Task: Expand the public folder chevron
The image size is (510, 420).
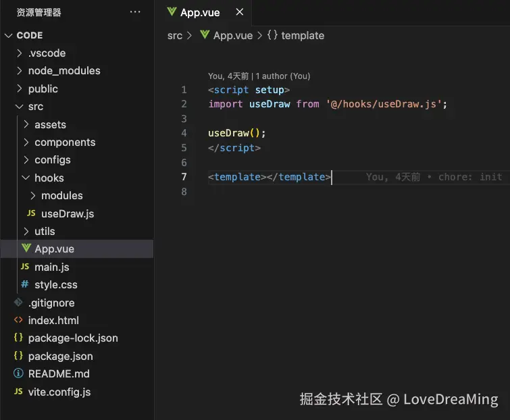Action: tap(20, 88)
